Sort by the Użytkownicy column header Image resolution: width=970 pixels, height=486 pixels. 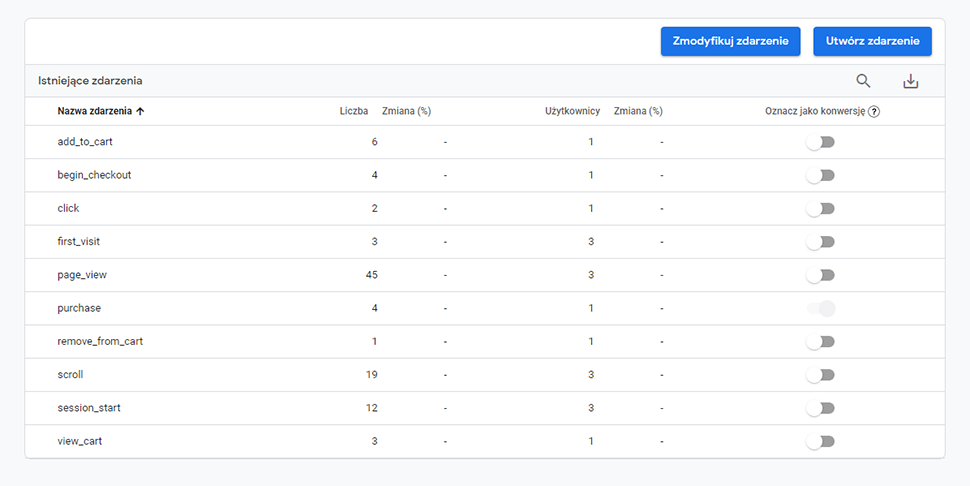click(x=572, y=111)
